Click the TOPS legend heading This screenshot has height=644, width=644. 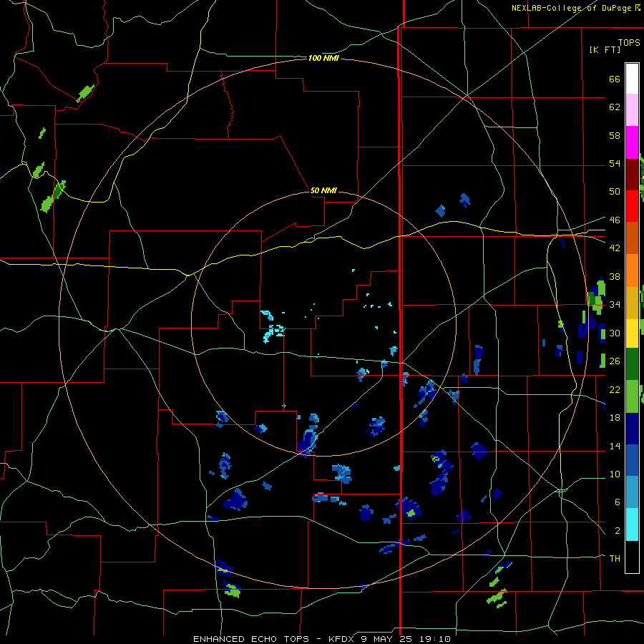(629, 42)
